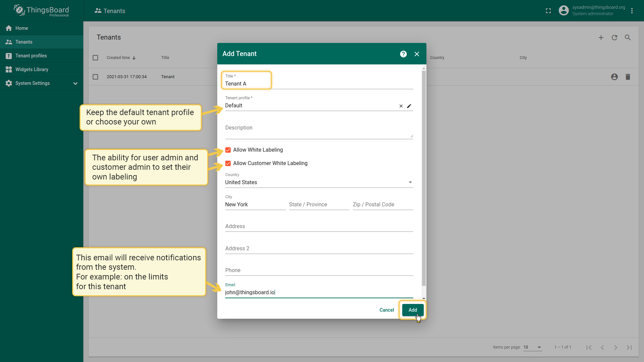The height and width of the screenshot is (362, 644).
Task: Open help for Add Tenant dialog
Action: click(x=403, y=54)
